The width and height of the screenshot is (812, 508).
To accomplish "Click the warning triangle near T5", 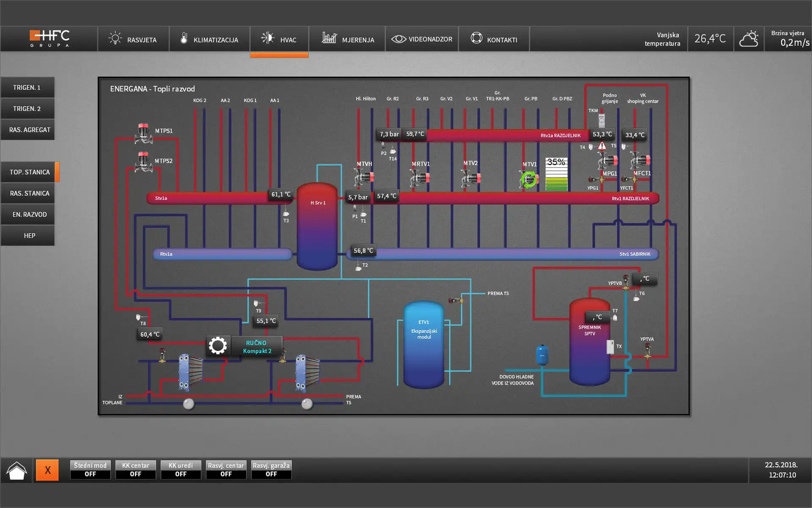I will (602, 146).
